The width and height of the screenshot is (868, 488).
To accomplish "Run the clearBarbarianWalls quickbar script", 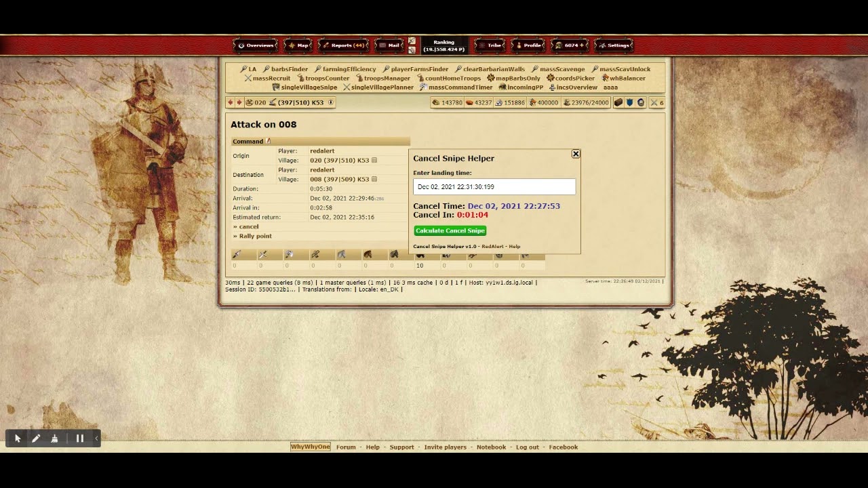I will [x=490, y=69].
